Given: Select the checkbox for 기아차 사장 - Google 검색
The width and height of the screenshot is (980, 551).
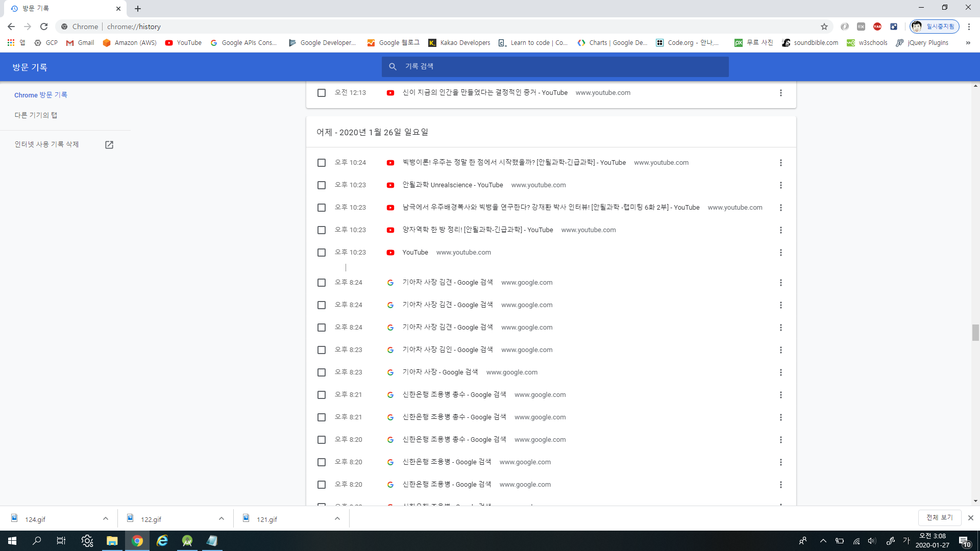Looking at the screenshot, I should pyautogui.click(x=321, y=372).
